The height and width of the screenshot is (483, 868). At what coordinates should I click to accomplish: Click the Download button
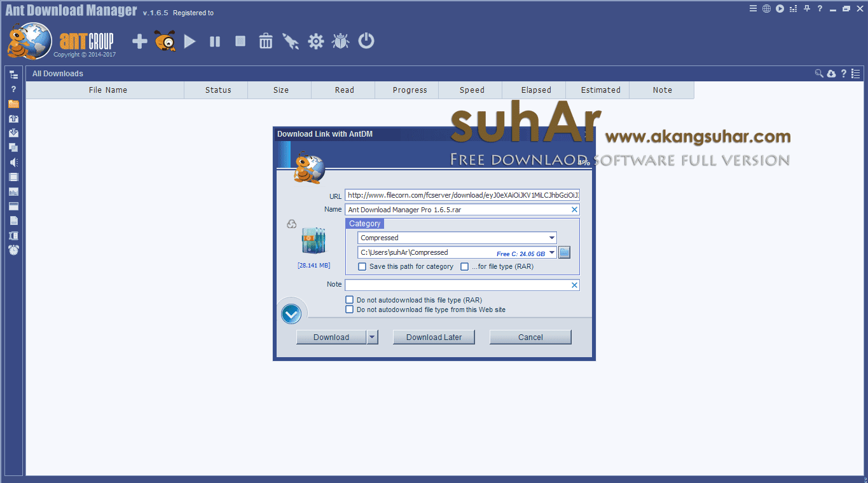pos(331,337)
